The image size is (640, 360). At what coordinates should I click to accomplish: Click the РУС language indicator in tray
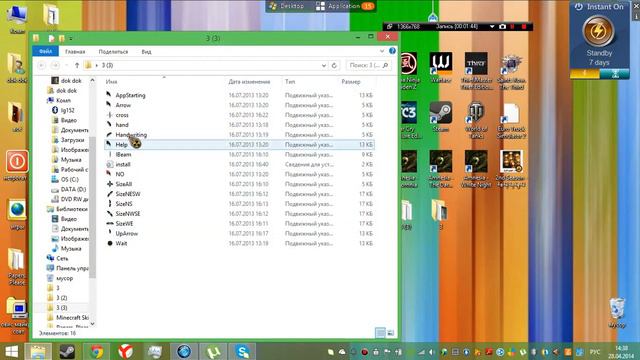point(595,352)
